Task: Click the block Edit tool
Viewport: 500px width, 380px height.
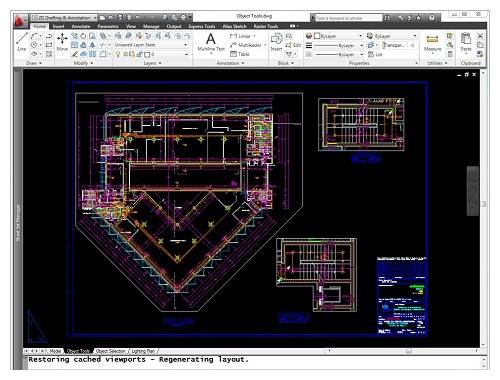Action: tap(293, 45)
